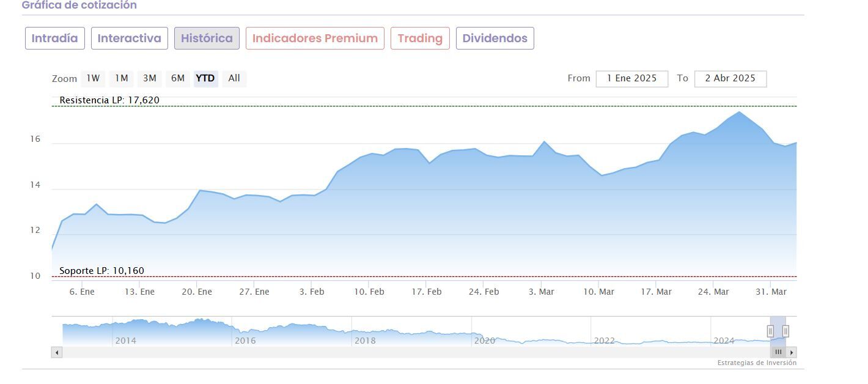868x384 pixels.
Task: Open Estrategias de Inversión credit link
Action: (757, 363)
